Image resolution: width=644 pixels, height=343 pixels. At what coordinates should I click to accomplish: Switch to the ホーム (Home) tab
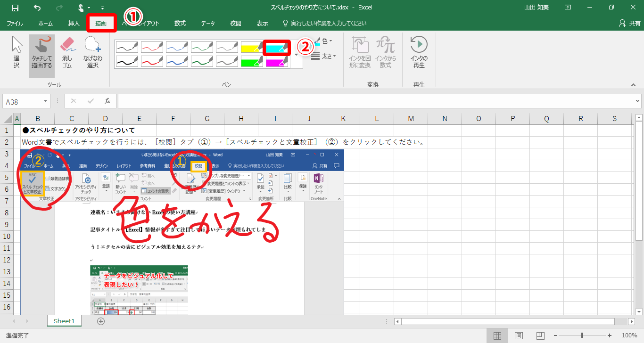[x=46, y=23]
